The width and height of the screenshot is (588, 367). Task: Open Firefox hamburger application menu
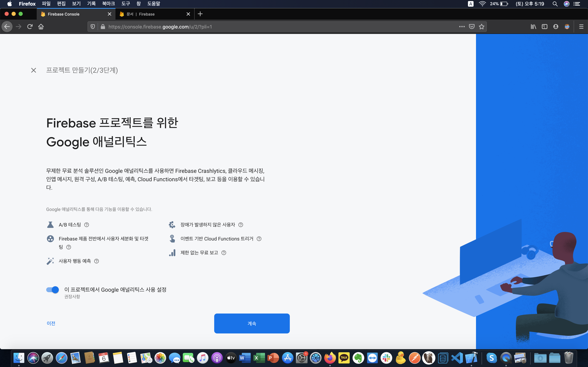(581, 27)
